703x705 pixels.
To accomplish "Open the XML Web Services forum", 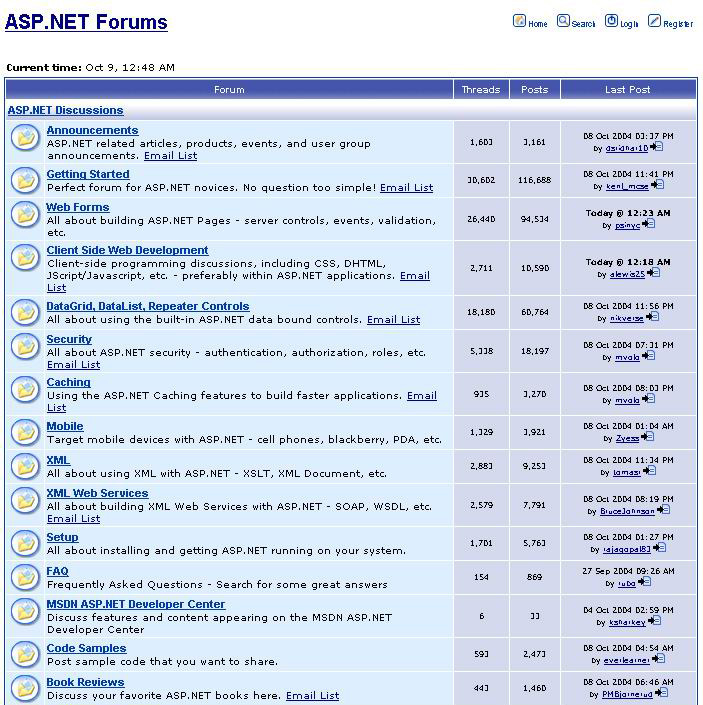I will (x=98, y=493).
